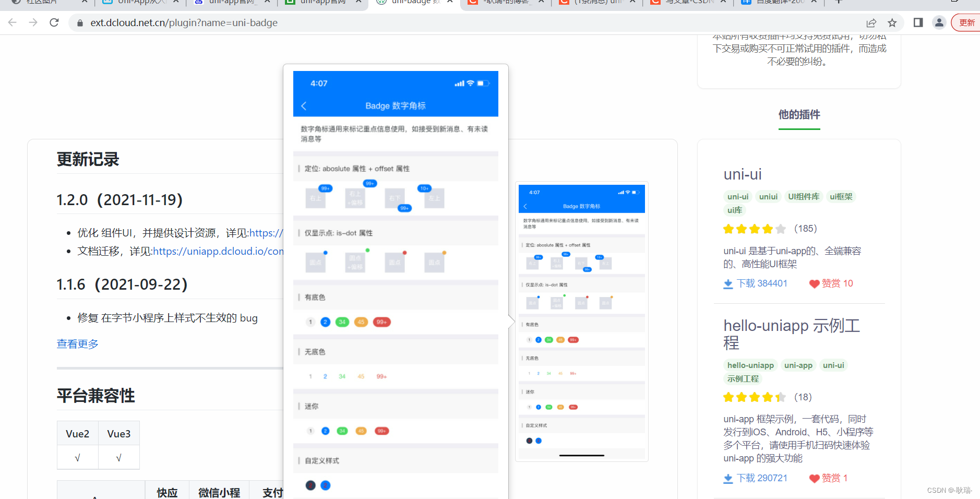The height and width of the screenshot is (499, 980).
Task: Click the heart icon next to 赞赏 1
Action: pyautogui.click(x=814, y=479)
